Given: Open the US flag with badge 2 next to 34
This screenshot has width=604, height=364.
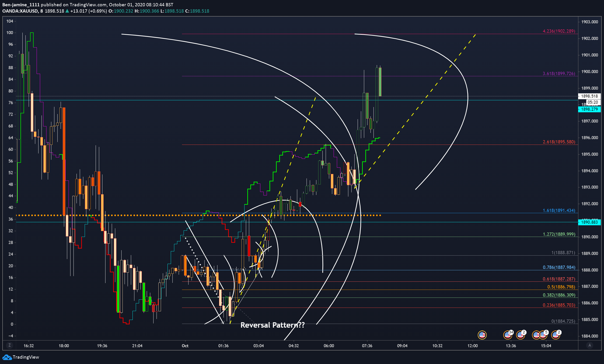Looking at the screenshot, I should [520, 335].
